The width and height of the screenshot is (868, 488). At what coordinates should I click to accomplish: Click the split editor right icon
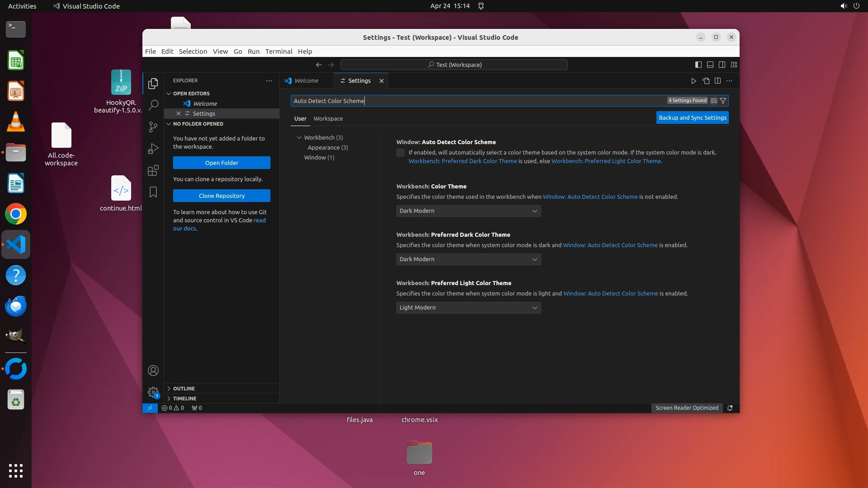coord(717,81)
